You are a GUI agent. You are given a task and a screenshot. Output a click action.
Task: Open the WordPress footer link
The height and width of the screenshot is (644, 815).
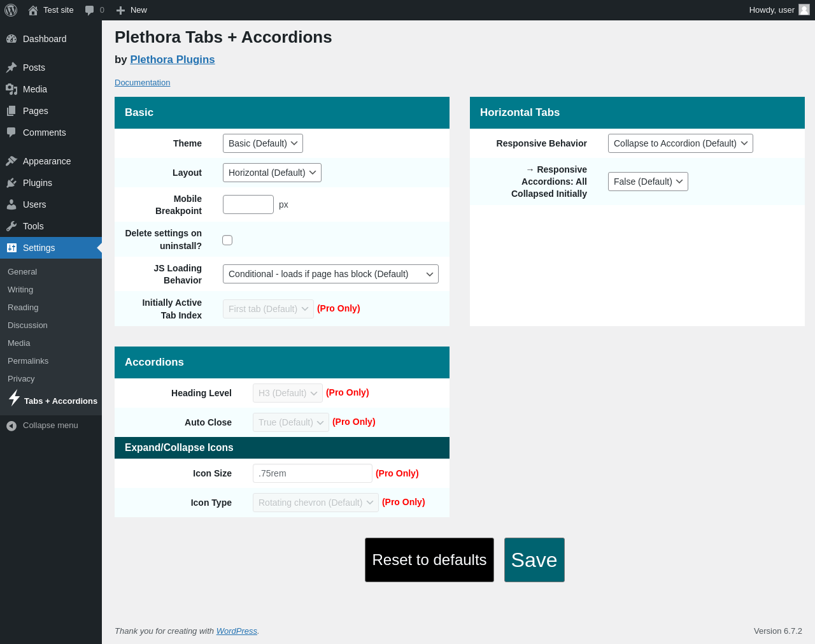point(237,631)
